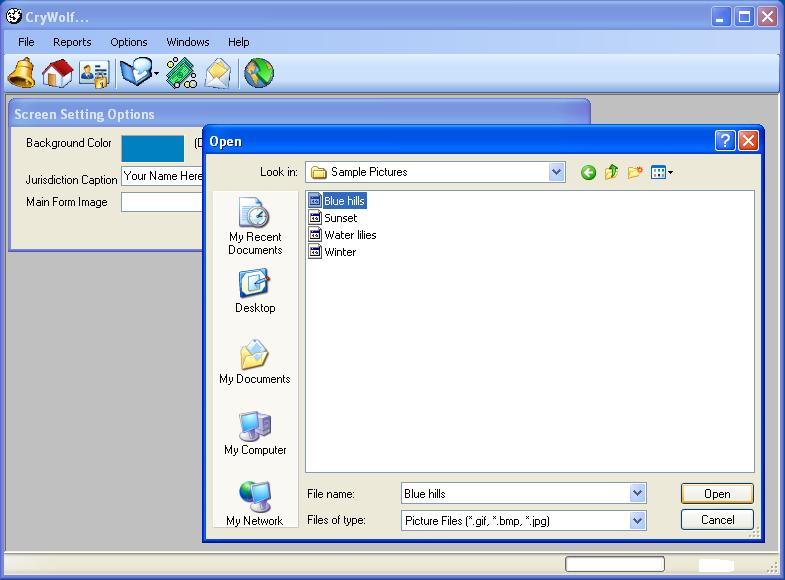The width and height of the screenshot is (785, 580).
Task: Click the Open button
Action: pos(717,494)
